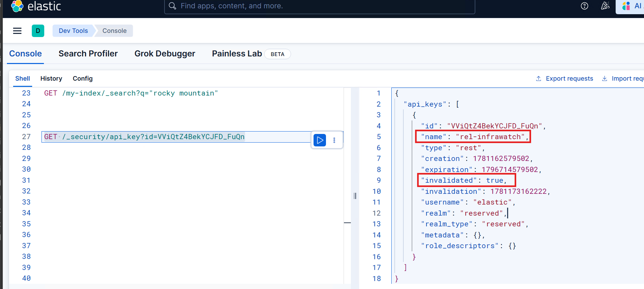Click the "id" value line in response
Image resolution: width=644 pixels, height=289 pixels.
[483, 126]
